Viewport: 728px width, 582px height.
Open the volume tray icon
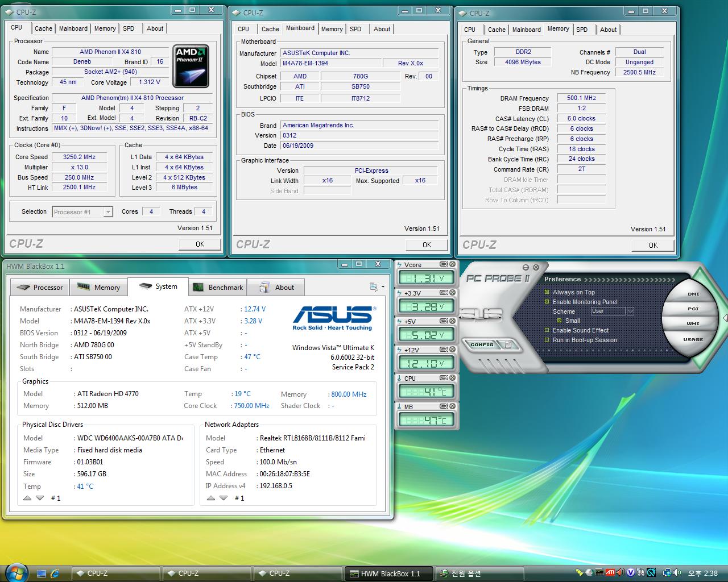pos(677,573)
